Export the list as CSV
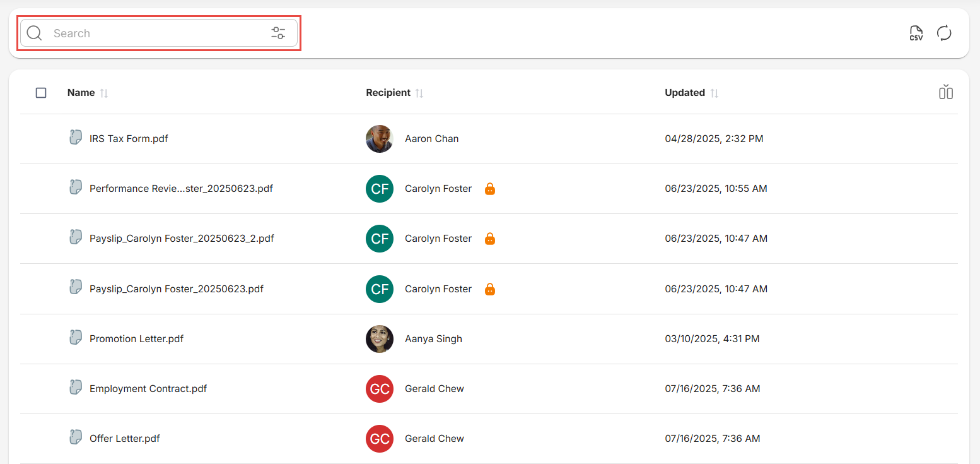Screen dimensions: 980x464 tap(916, 33)
